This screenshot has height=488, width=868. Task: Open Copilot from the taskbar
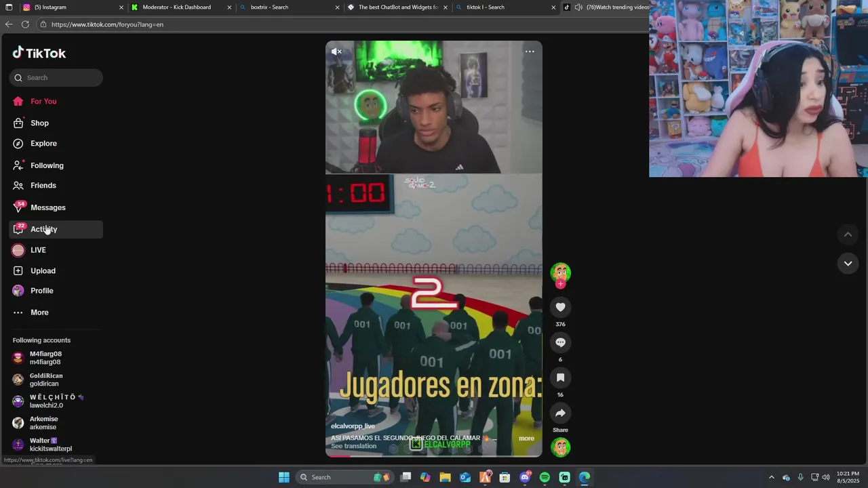(x=425, y=477)
